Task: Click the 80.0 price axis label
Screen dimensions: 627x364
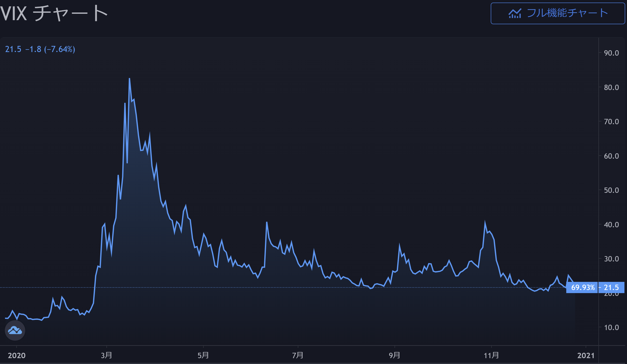Action: (x=611, y=87)
